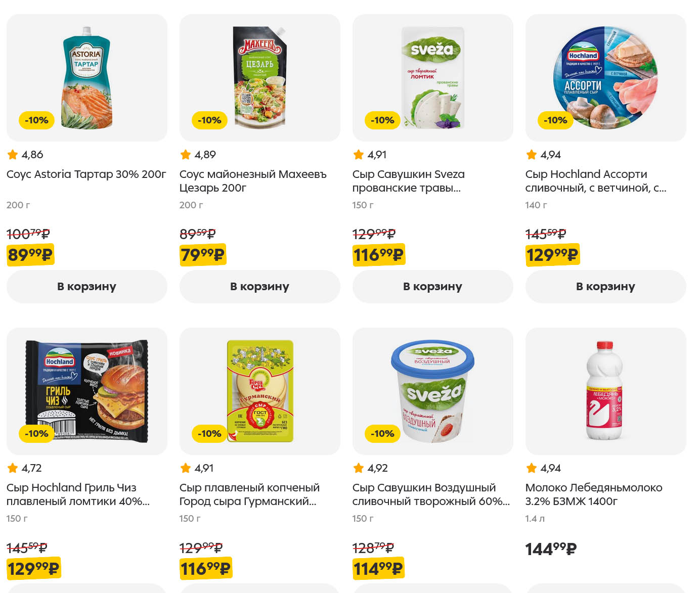This screenshot has height=593, width=700.
Task: View Лебедяньмолоко milk bottle image
Action: (605, 391)
